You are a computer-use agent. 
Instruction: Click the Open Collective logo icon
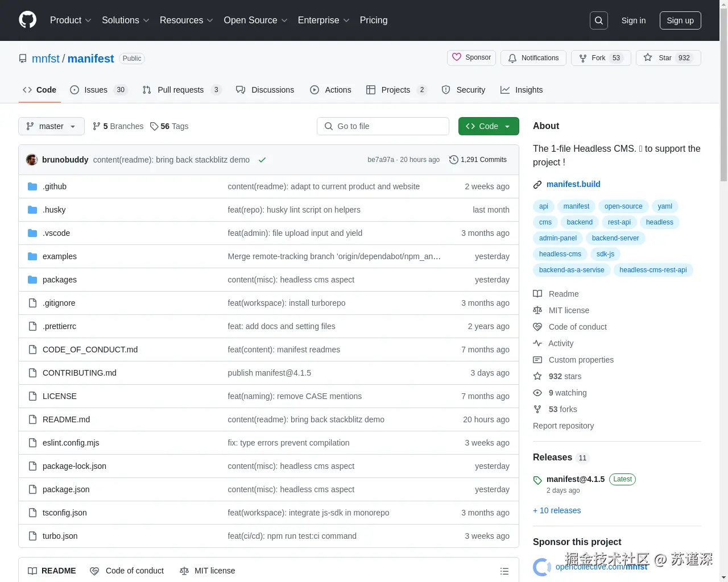(542, 567)
